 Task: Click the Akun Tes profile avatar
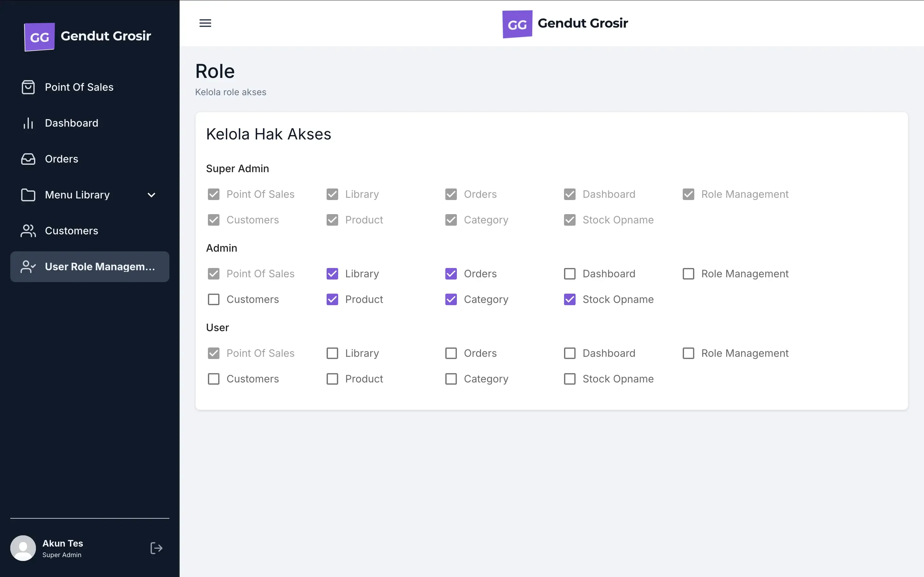[x=23, y=548]
